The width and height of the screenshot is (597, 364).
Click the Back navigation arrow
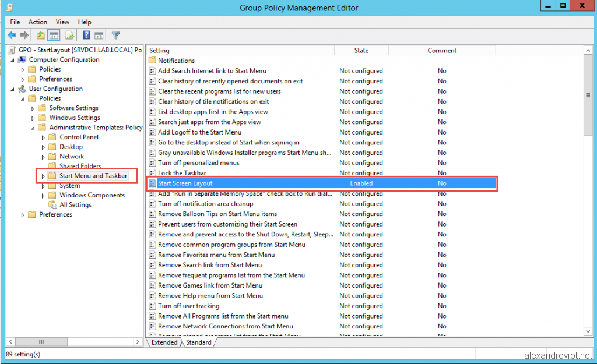(12, 35)
